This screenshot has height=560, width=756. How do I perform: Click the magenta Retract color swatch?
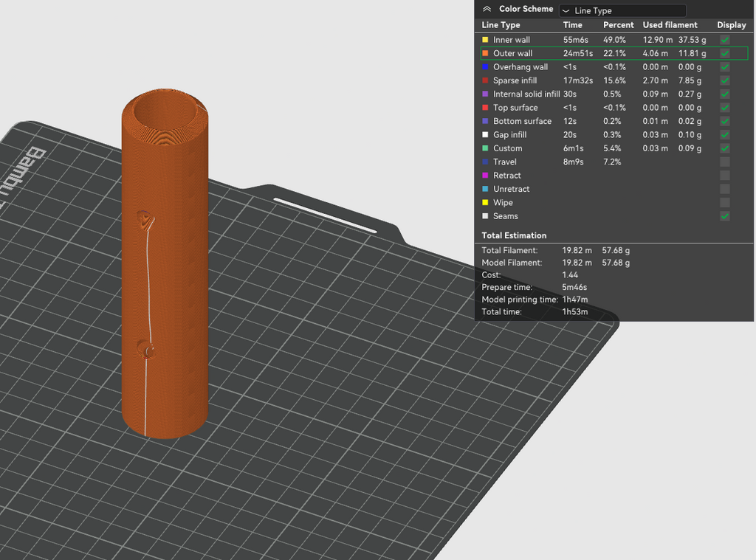point(485,176)
